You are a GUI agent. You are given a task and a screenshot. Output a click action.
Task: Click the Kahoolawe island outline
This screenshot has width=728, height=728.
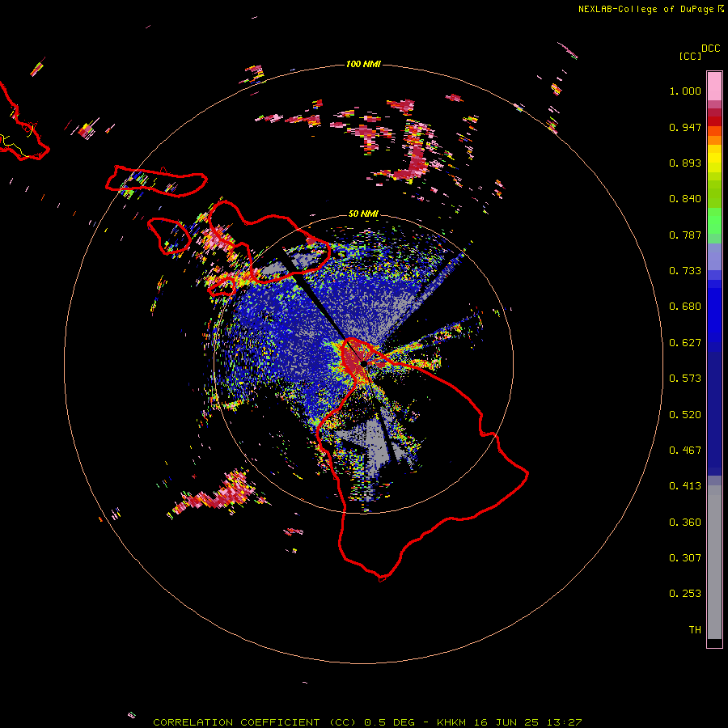tap(222, 288)
